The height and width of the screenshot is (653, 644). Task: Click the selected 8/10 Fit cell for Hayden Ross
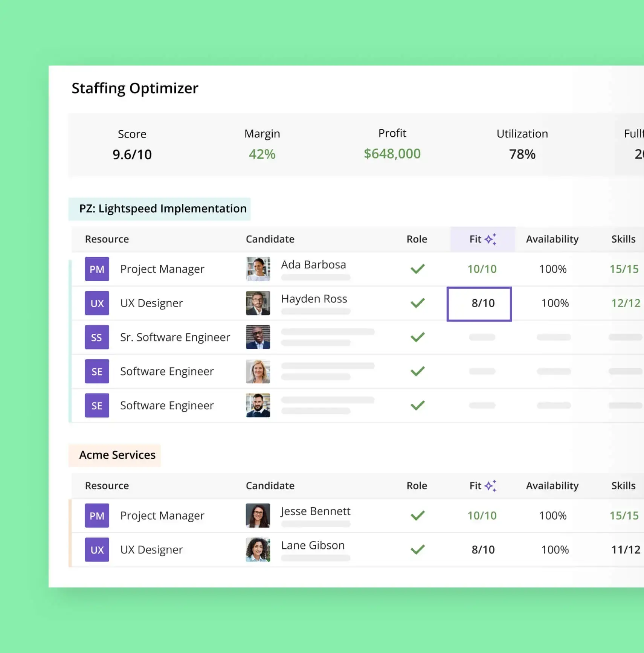[x=479, y=303]
